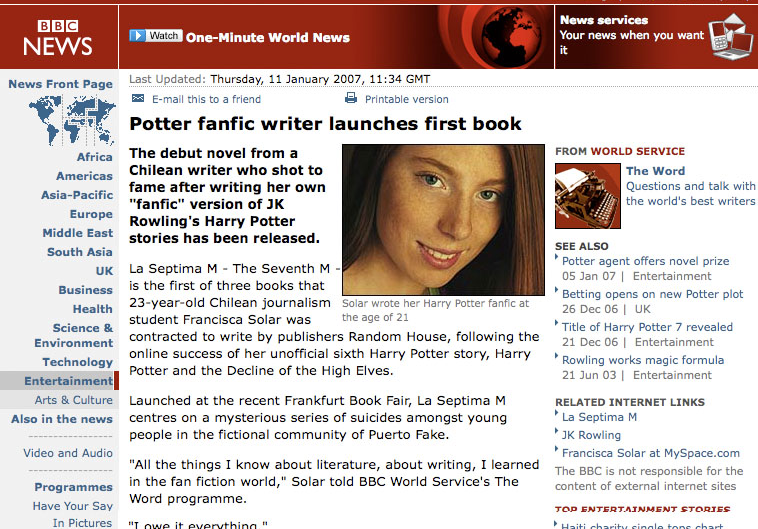Click One-Minute World News link

268,38
